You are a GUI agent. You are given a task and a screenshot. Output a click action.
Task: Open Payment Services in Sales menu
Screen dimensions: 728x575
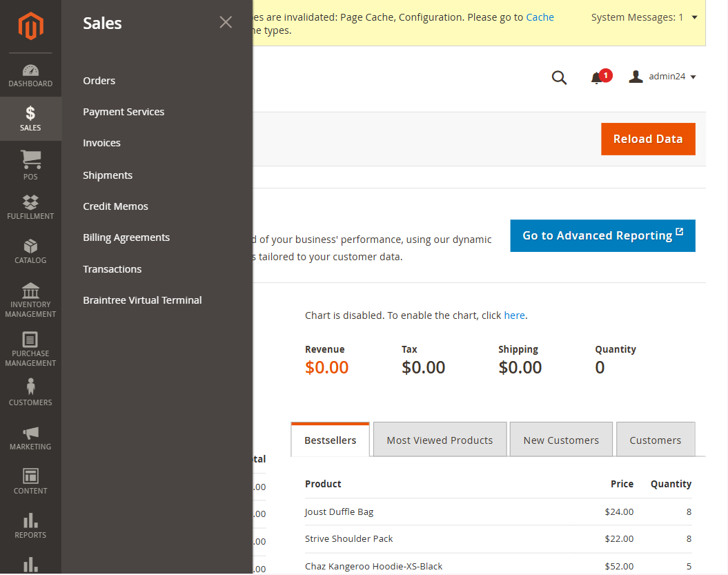pos(124,112)
